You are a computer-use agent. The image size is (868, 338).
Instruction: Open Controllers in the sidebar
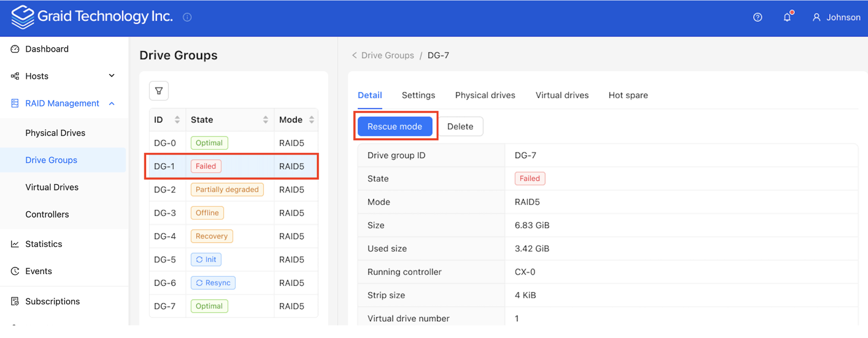pyautogui.click(x=47, y=214)
